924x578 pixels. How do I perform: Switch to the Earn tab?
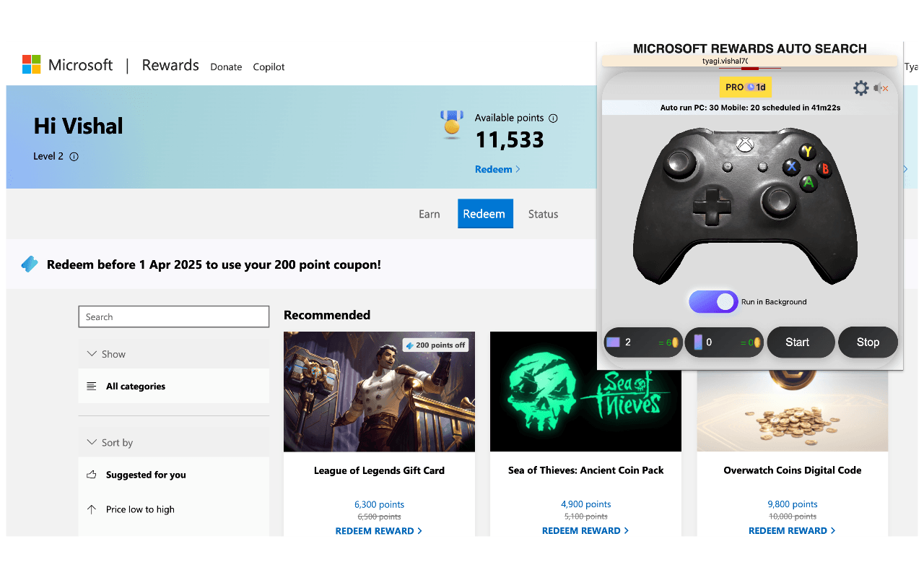pos(430,214)
